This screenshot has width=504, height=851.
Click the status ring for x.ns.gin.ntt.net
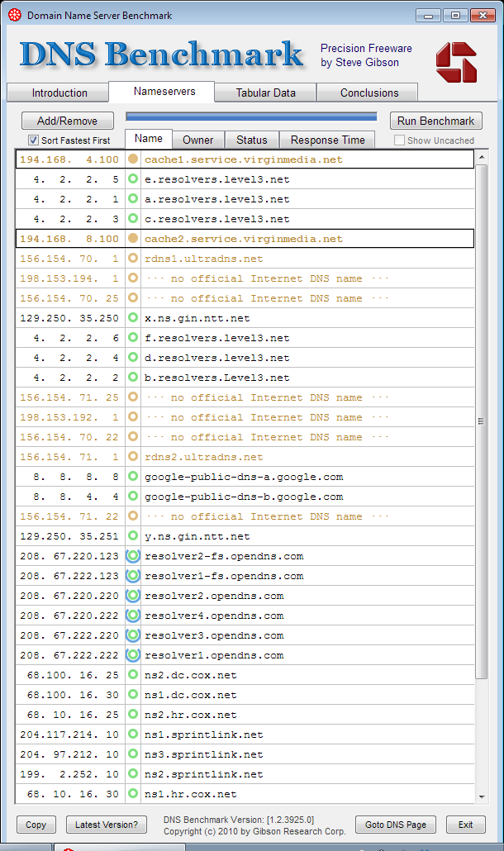(x=133, y=317)
